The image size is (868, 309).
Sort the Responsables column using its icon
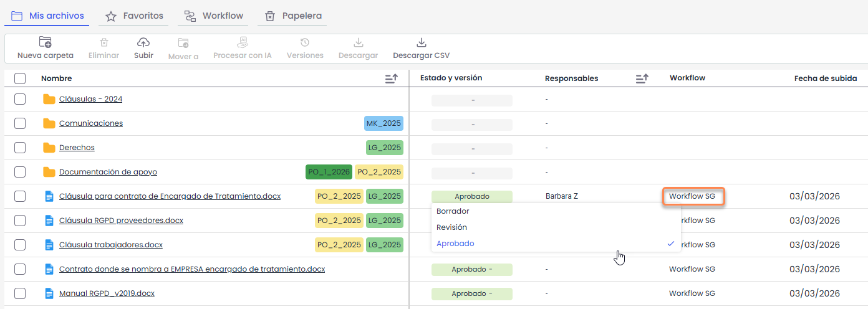(642, 78)
